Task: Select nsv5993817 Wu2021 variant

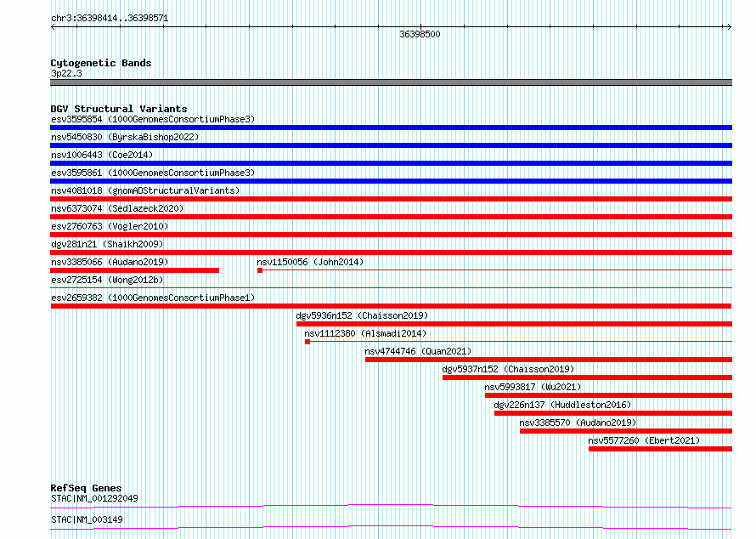Action: pos(533,387)
